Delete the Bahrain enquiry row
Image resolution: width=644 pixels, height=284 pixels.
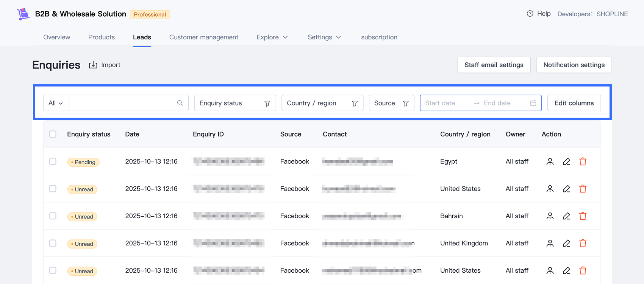click(583, 216)
